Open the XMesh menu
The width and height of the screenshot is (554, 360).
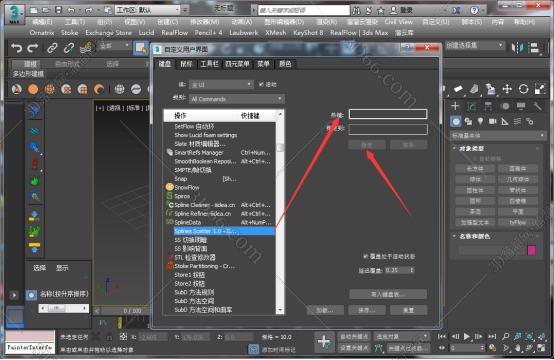pyautogui.click(x=276, y=33)
